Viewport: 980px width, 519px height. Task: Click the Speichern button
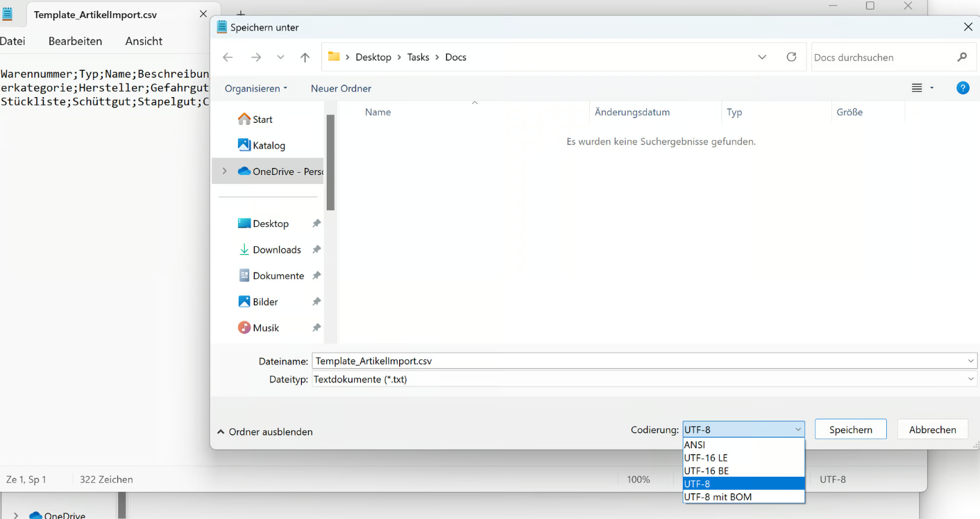click(x=850, y=429)
